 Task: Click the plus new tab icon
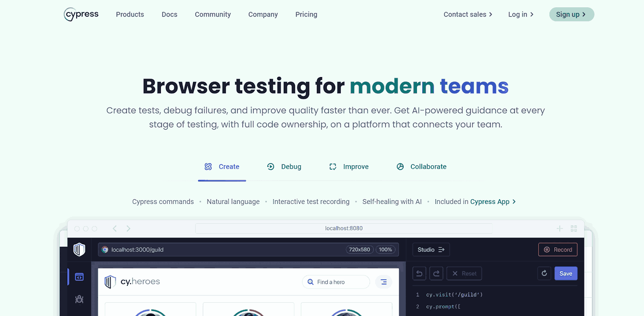click(x=559, y=229)
